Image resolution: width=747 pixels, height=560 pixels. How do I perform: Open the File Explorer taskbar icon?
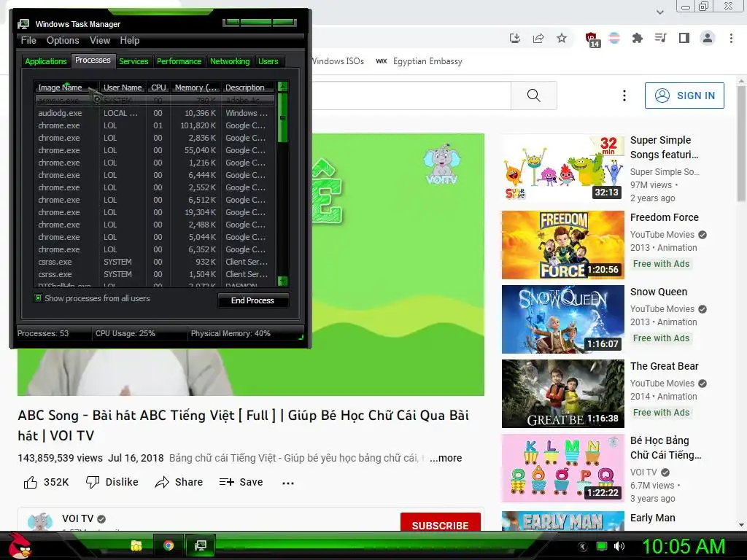click(136, 545)
